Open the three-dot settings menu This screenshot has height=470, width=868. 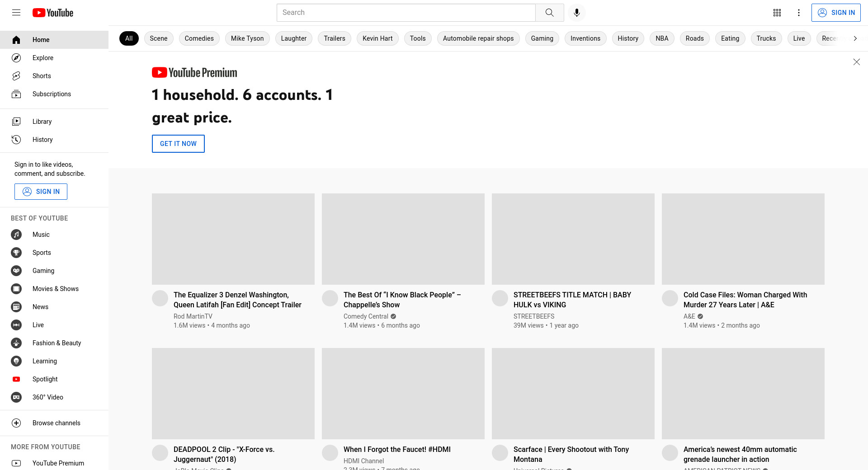(x=799, y=13)
